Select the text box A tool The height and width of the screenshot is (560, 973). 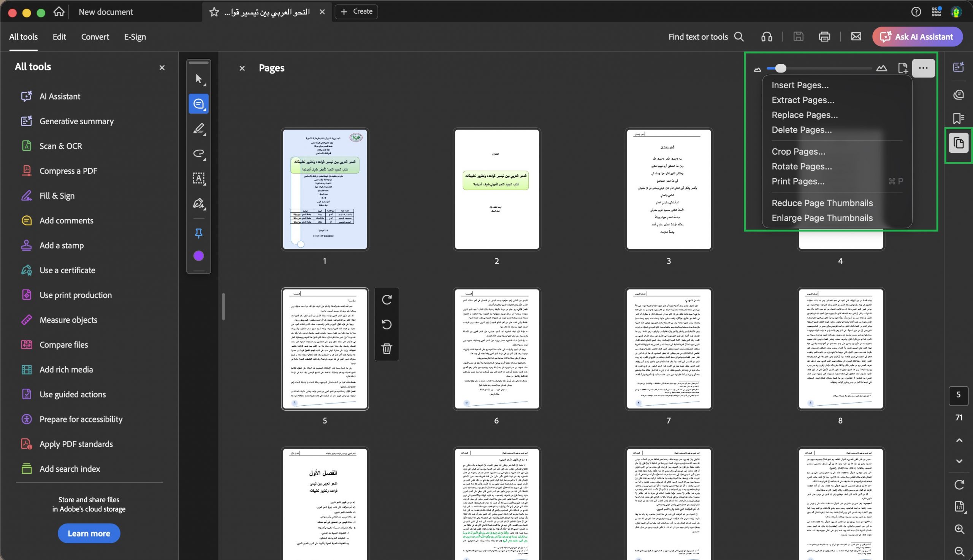[x=198, y=178]
